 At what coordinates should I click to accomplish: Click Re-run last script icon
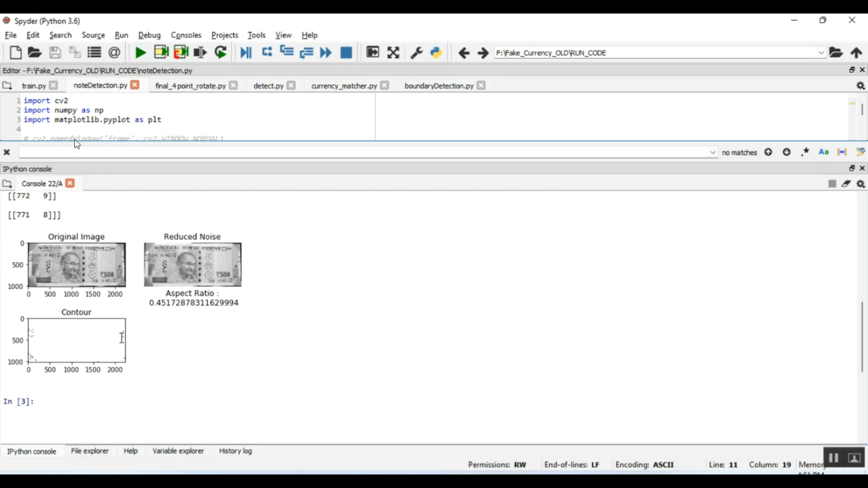click(x=220, y=53)
